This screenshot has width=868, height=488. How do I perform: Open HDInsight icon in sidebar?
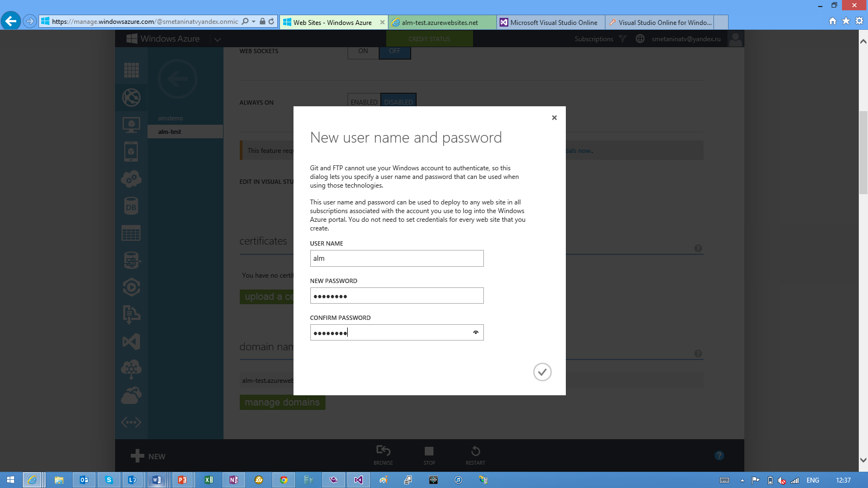[131, 260]
